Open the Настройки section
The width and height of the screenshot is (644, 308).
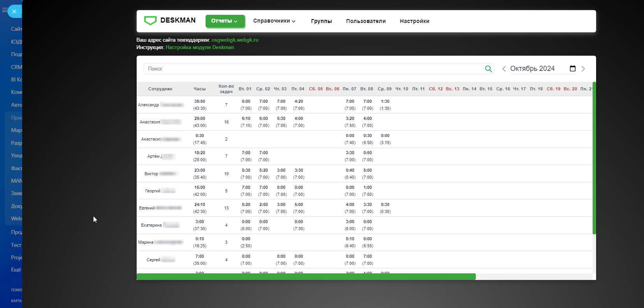[x=415, y=21]
